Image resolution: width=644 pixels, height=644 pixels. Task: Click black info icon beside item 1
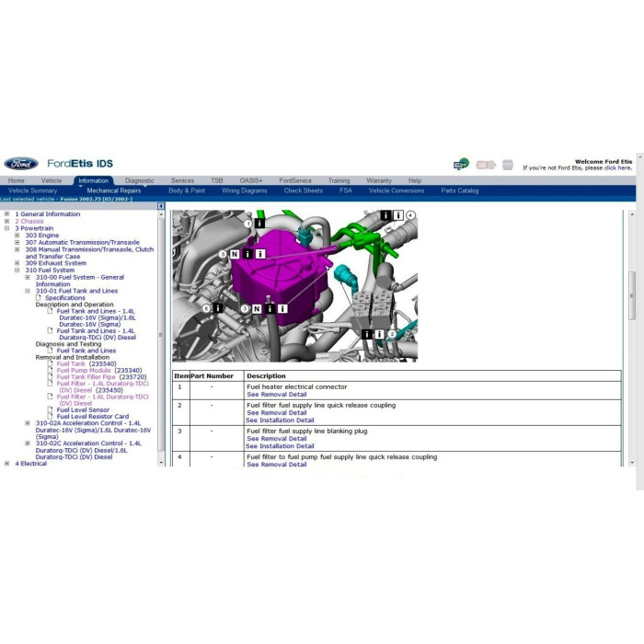(259, 223)
